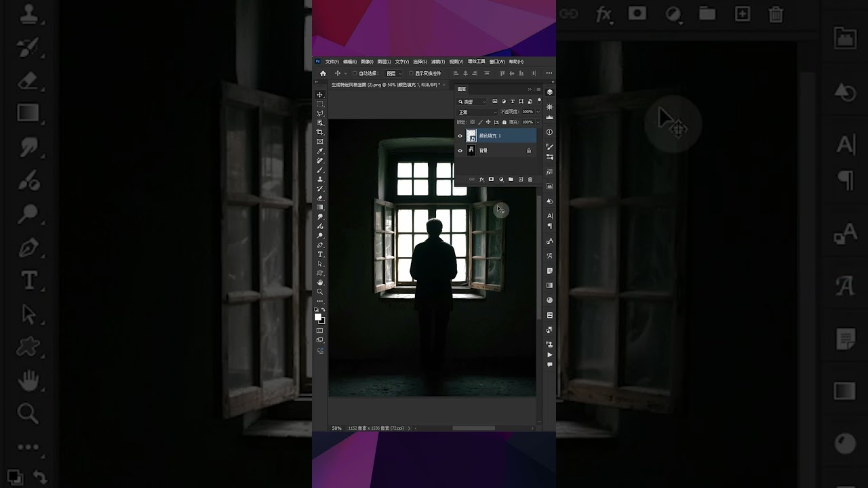Select the Horizontal Type tool
Screen dimensions: 868x488
[319, 254]
